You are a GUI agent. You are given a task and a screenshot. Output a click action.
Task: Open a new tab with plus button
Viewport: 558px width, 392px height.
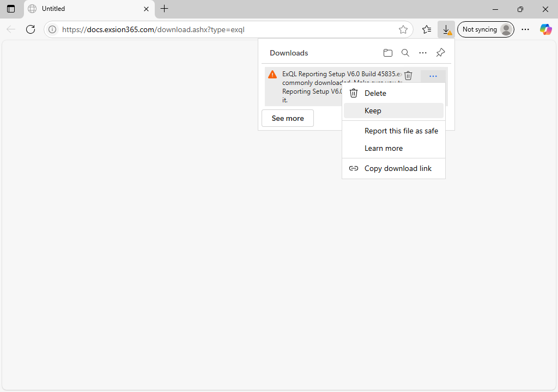[164, 9]
